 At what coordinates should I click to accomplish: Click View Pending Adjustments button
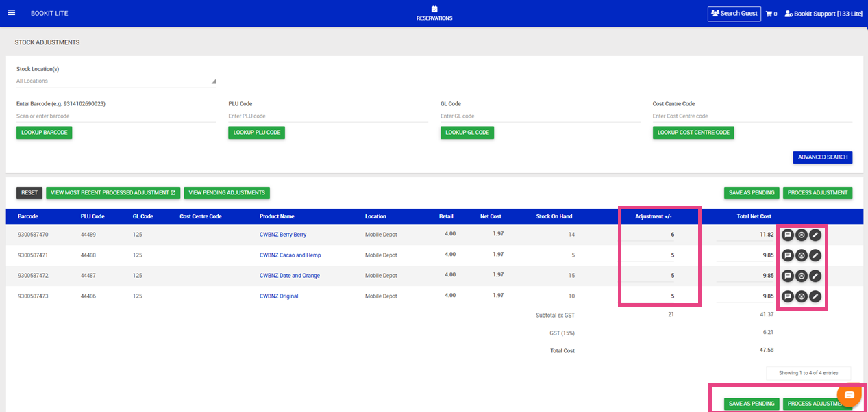pyautogui.click(x=227, y=193)
